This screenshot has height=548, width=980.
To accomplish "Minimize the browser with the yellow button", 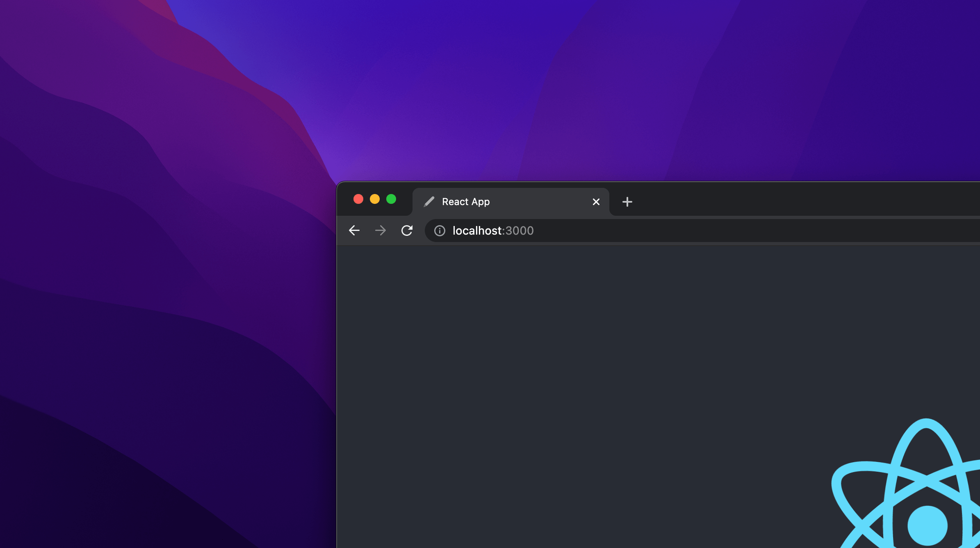I will [x=375, y=199].
